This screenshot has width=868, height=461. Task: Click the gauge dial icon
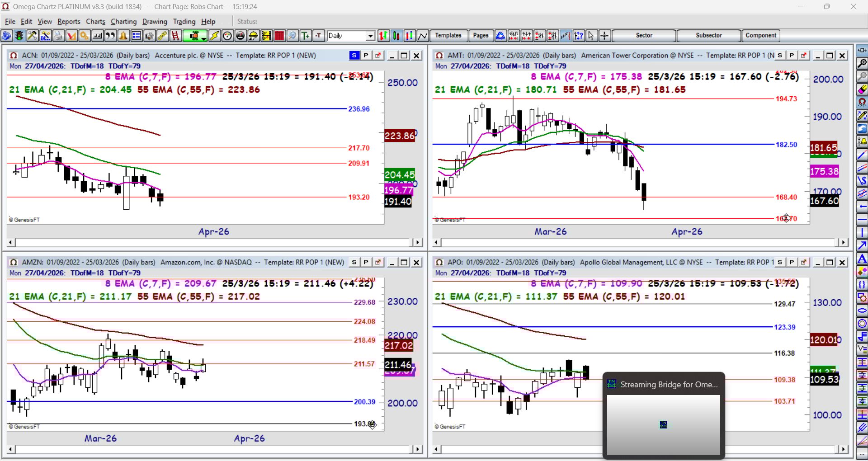click(x=227, y=36)
